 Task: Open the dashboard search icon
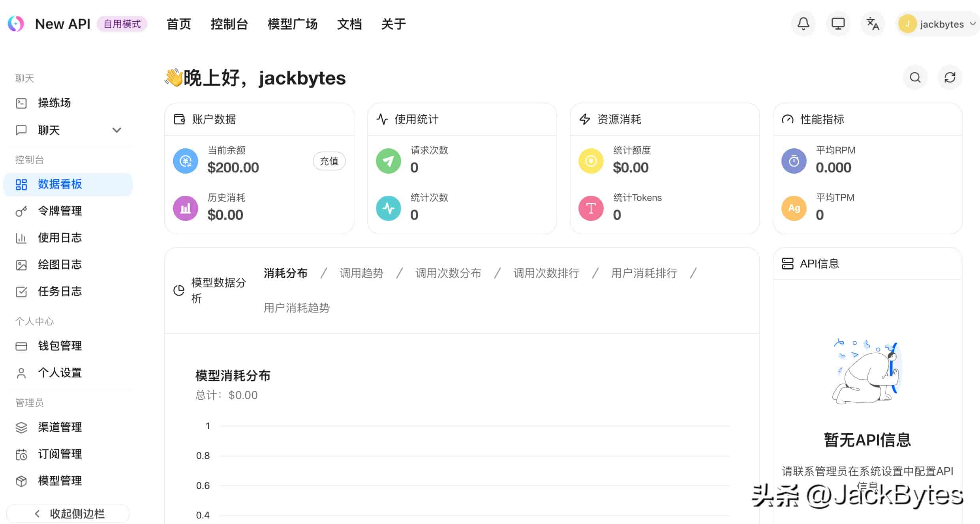(x=915, y=77)
